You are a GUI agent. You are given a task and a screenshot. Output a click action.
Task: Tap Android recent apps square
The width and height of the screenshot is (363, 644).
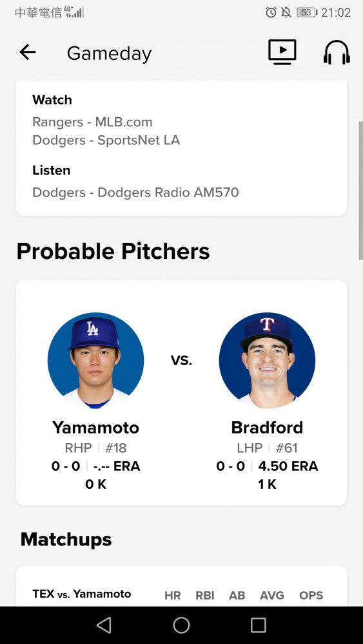pyautogui.click(x=259, y=625)
